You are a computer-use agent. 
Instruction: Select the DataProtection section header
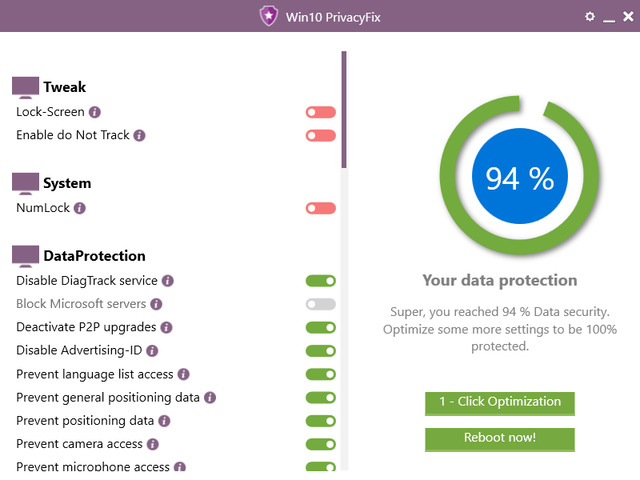[x=94, y=256]
